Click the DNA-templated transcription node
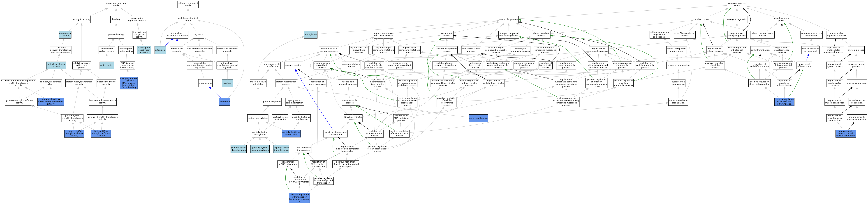 [x=304, y=149]
